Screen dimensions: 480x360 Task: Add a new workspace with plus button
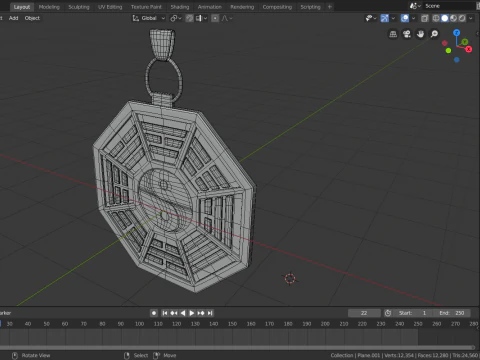point(330,7)
